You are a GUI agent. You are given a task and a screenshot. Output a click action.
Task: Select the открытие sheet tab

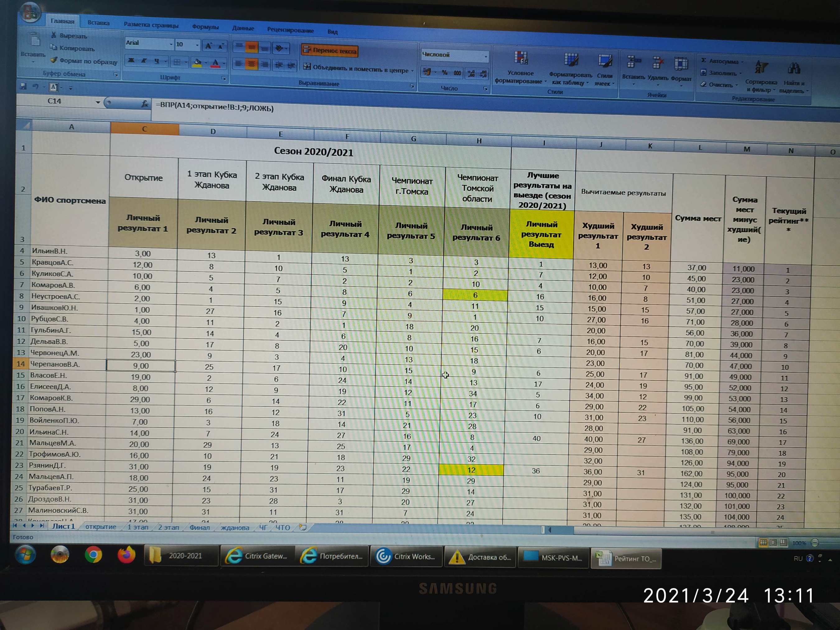[x=100, y=527]
